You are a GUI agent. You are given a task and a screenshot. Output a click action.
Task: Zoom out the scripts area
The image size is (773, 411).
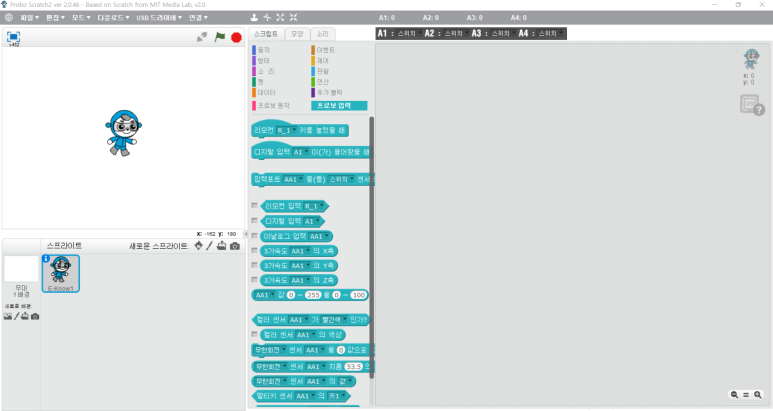[734, 395]
